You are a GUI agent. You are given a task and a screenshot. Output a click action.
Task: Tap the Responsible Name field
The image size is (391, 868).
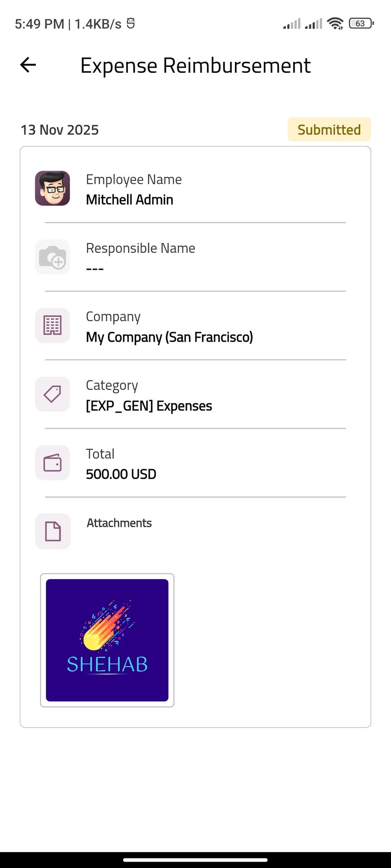coord(140,257)
